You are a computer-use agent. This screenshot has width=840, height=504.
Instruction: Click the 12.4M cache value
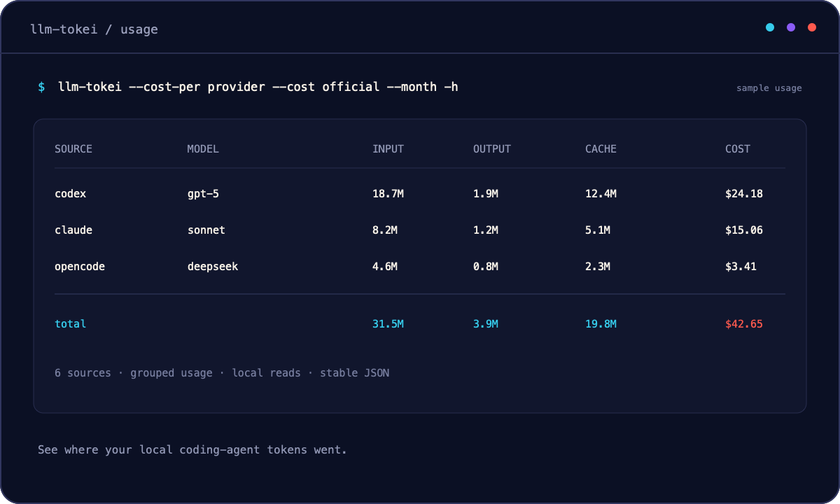click(601, 194)
